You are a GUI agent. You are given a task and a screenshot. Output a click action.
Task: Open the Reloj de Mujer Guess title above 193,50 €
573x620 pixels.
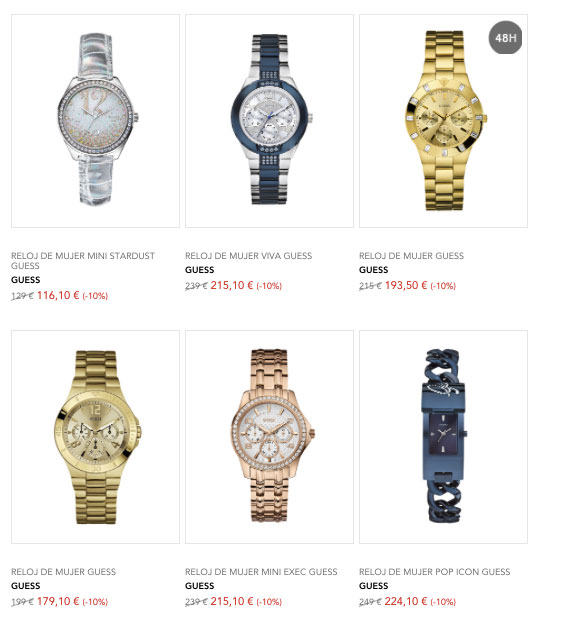411,256
